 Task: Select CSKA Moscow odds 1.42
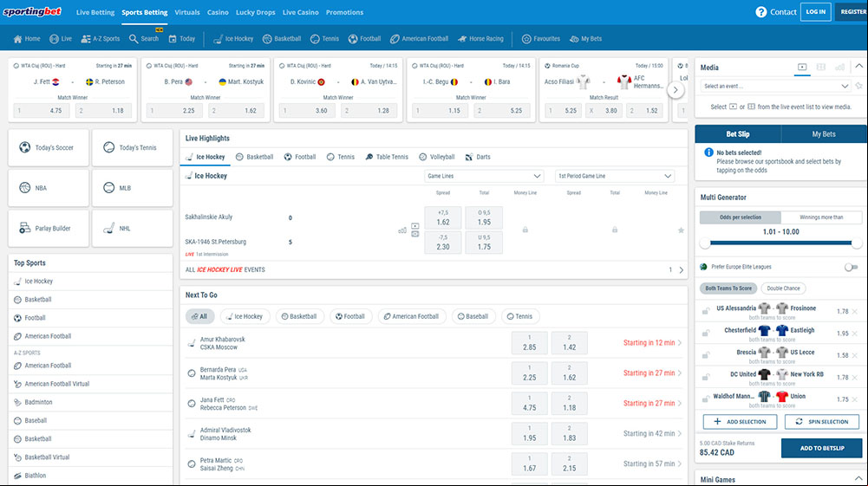tap(569, 343)
